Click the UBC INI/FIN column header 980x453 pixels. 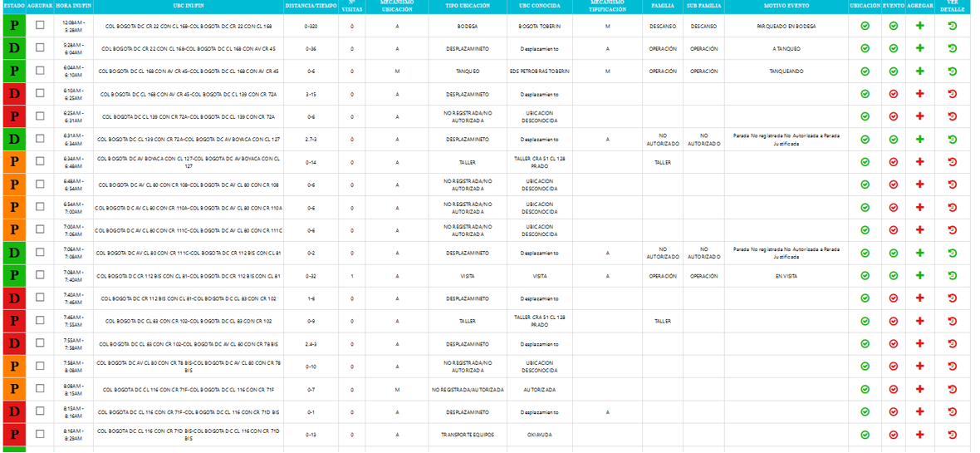(189, 6)
